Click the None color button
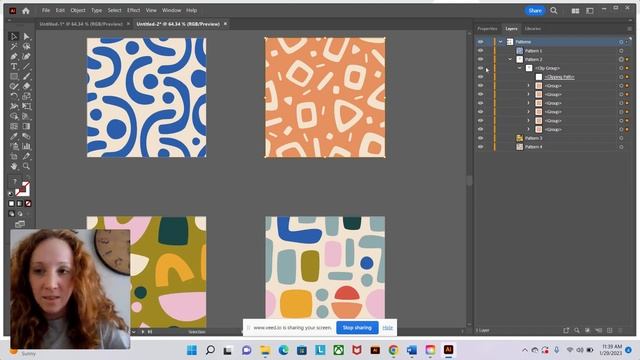The image size is (640, 360). coord(28,204)
